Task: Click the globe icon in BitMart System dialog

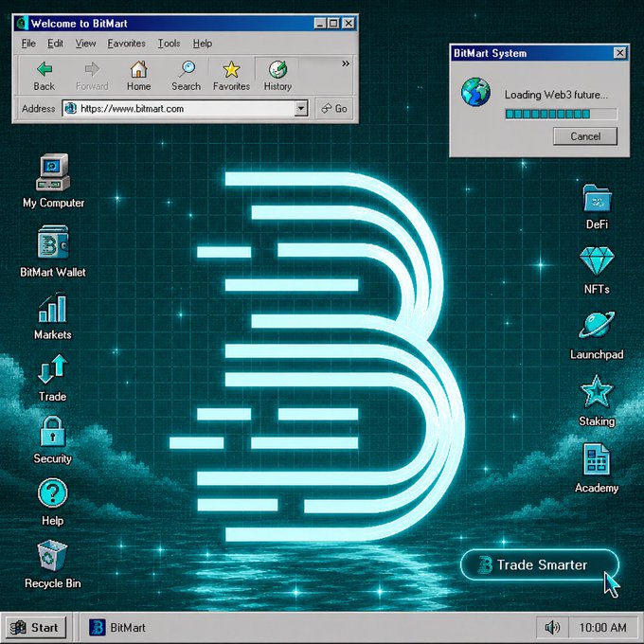Action: [x=475, y=93]
